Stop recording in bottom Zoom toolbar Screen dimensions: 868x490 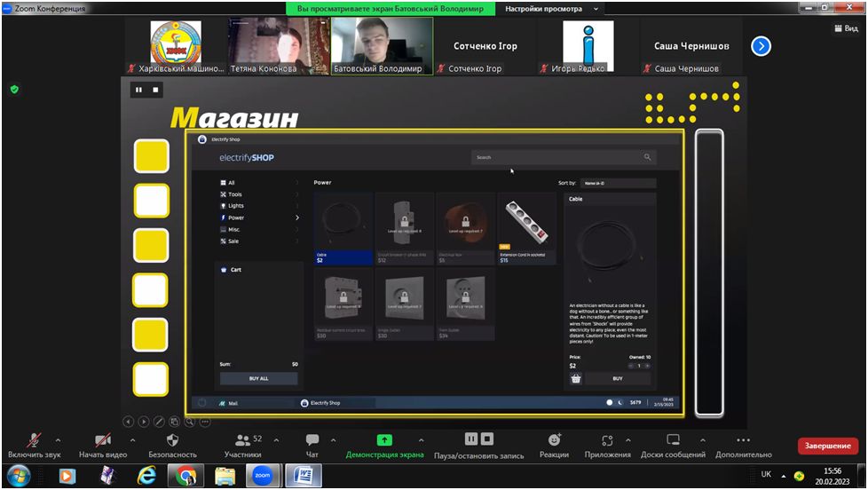click(487, 439)
